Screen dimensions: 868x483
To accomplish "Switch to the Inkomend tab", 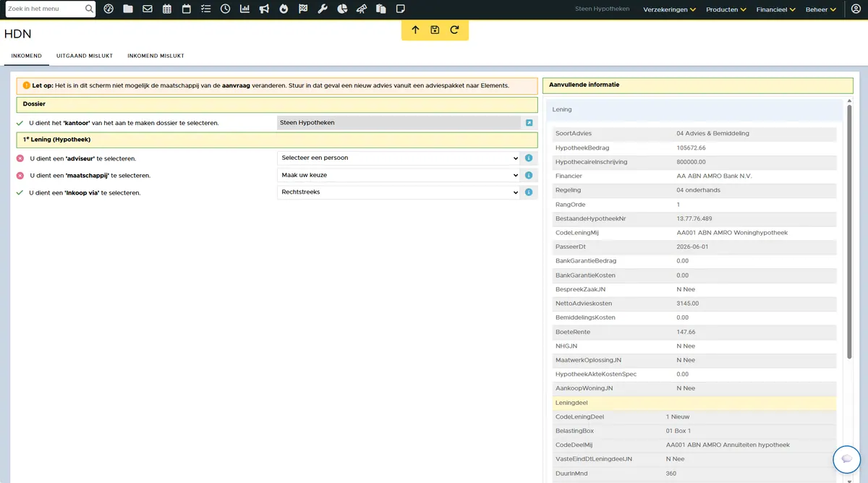I will 27,56.
